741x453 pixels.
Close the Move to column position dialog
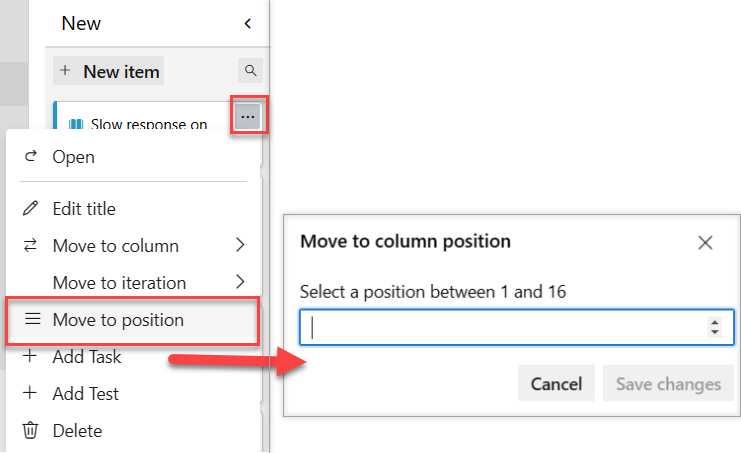pos(705,243)
